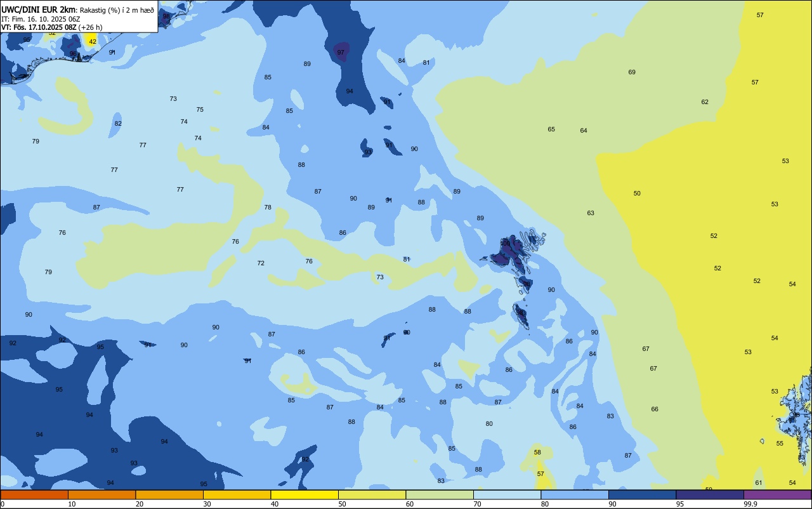Click the humidity value 42 in the yellow patch
This screenshot has width=812, height=509.
coord(93,42)
